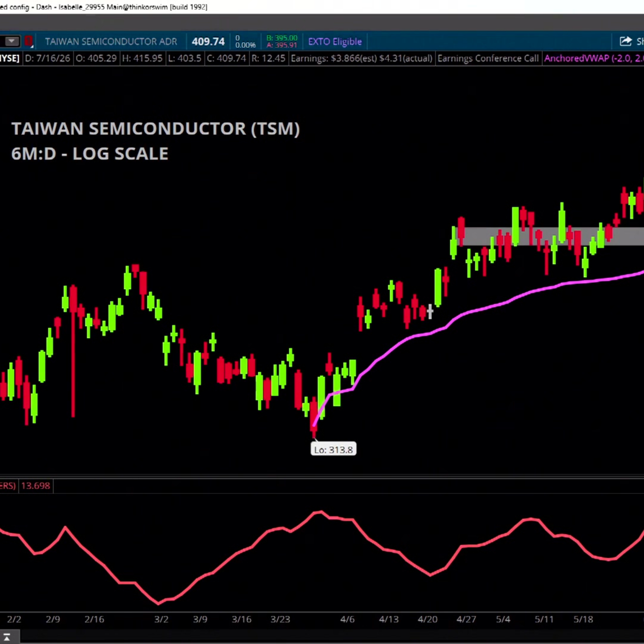
Task: Click the 5/4 date axis label
Action: click(503, 619)
